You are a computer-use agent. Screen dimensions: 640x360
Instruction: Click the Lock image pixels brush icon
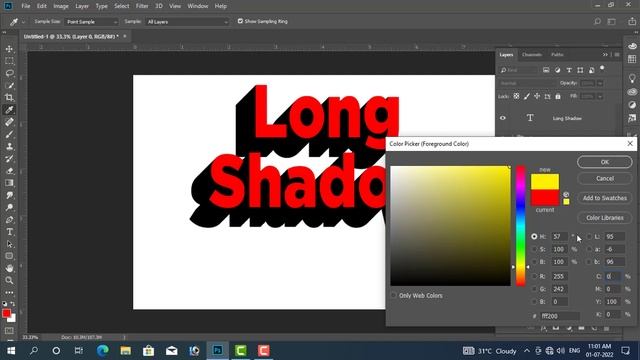pyautogui.click(x=527, y=96)
